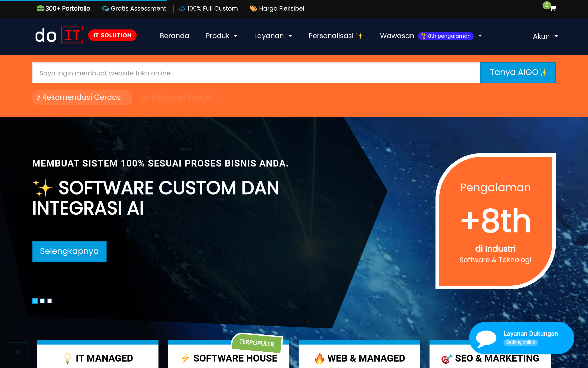This screenshot has height=368, width=588.
Task: Click the code brackets Full Custom icon
Action: [182, 9]
